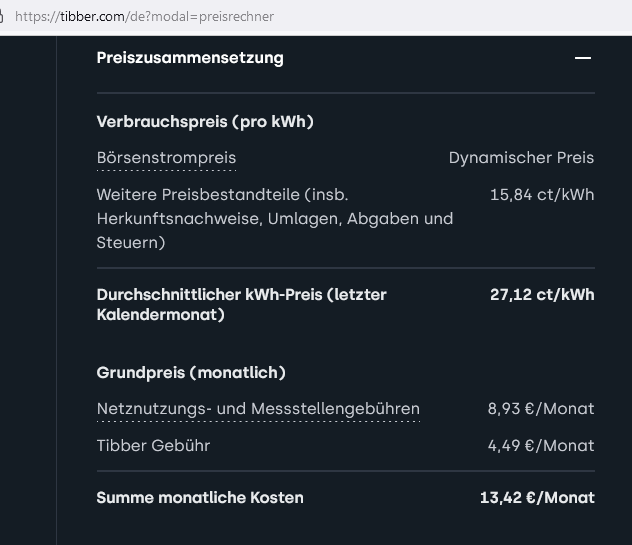
Task: Click the 8,93 €/Monat amount
Action: pyautogui.click(x=541, y=409)
